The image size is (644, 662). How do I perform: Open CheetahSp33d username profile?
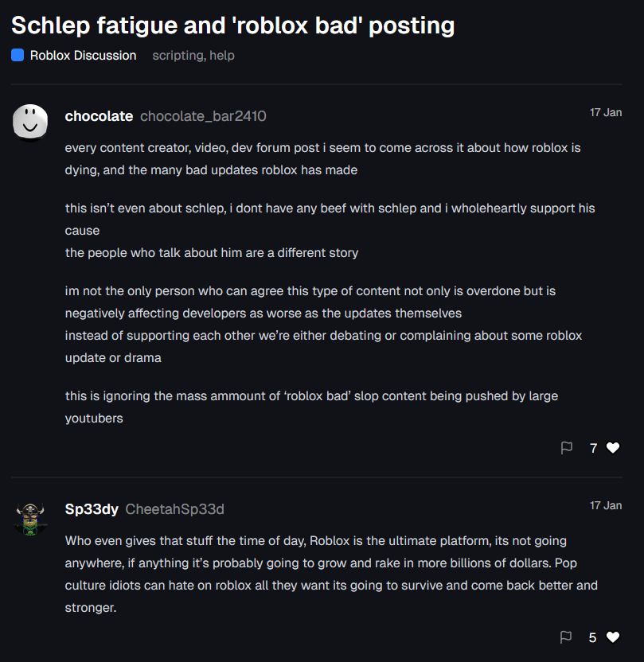coord(175,509)
